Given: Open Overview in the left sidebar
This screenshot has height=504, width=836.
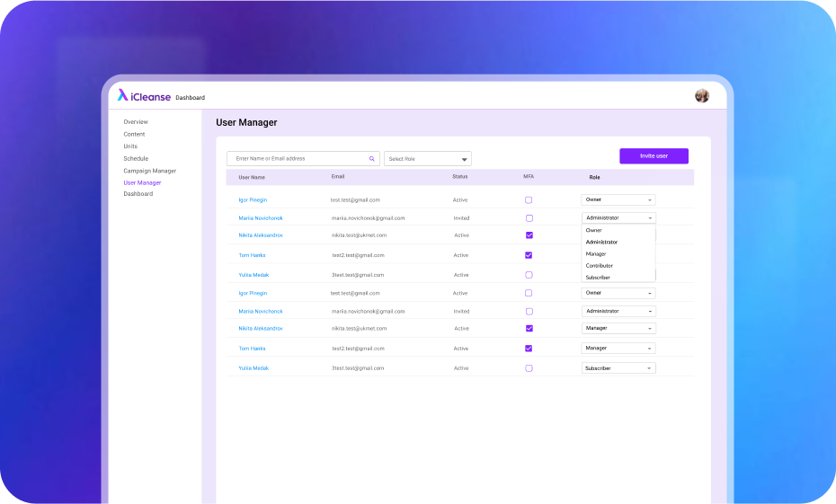Looking at the screenshot, I should coord(136,121).
